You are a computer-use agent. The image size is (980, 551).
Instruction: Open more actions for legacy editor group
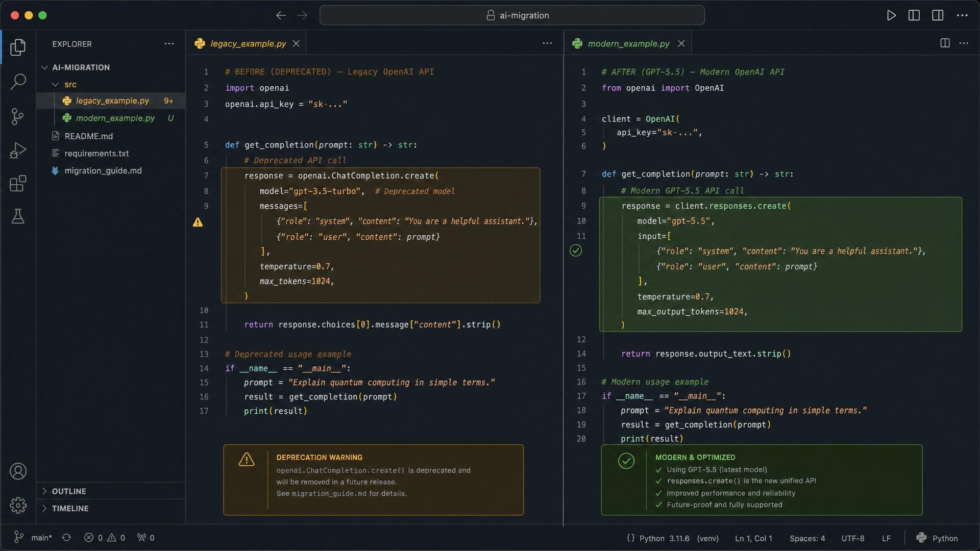[547, 43]
